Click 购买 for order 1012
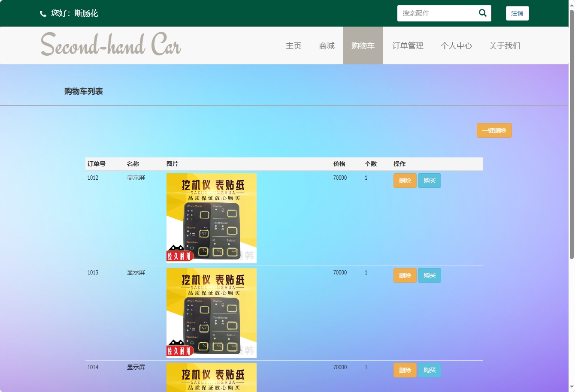This screenshot has height=392, width=575. pos(430,180)
